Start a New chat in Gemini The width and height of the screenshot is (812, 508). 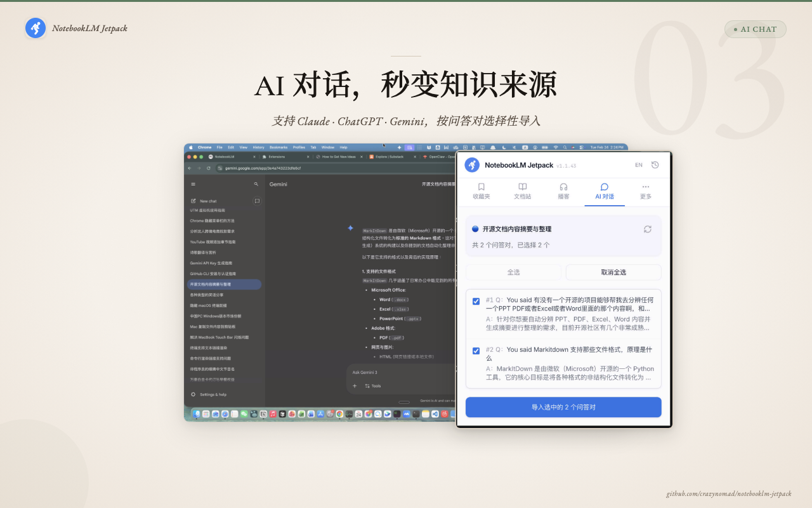(x=204, y=201)
